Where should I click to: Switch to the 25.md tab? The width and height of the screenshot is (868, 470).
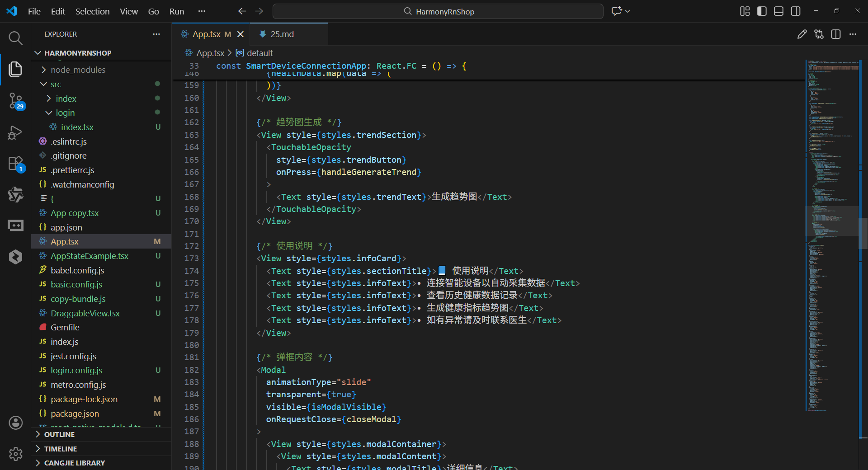click(x=289, y=34)
